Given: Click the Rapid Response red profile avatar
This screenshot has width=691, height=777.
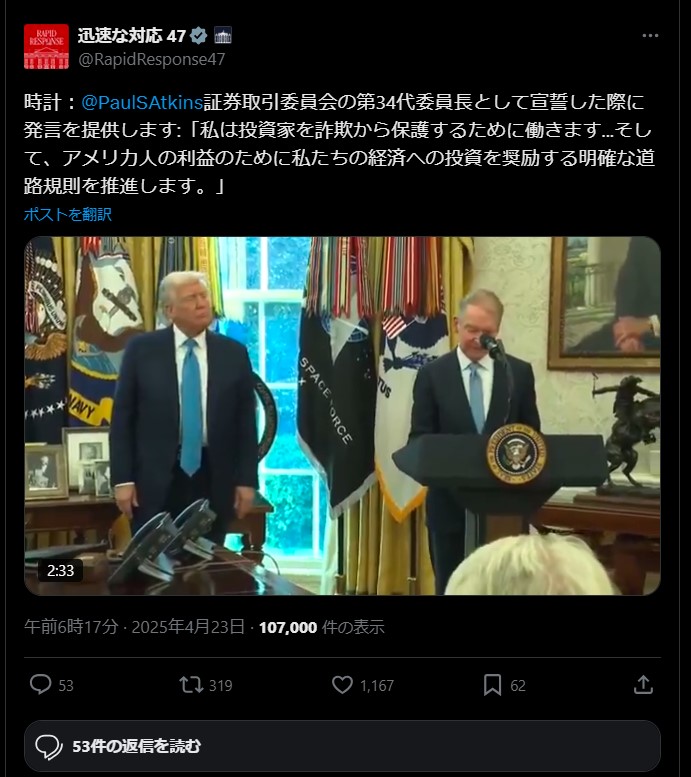Looking at the screenshot, I should [x=47, y=47].
